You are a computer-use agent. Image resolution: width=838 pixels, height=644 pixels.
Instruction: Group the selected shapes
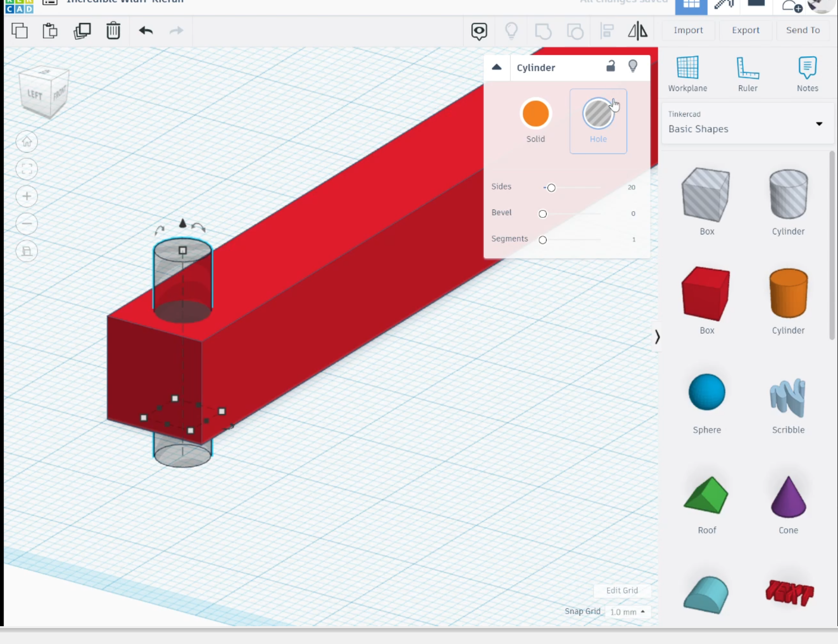(x=543, y=31)
